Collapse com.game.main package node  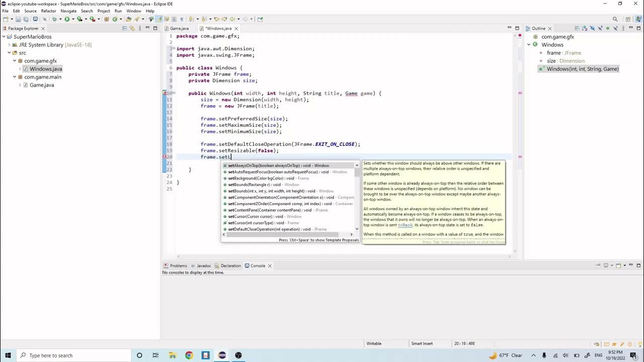pyautogui.click(x=15, y=77)
